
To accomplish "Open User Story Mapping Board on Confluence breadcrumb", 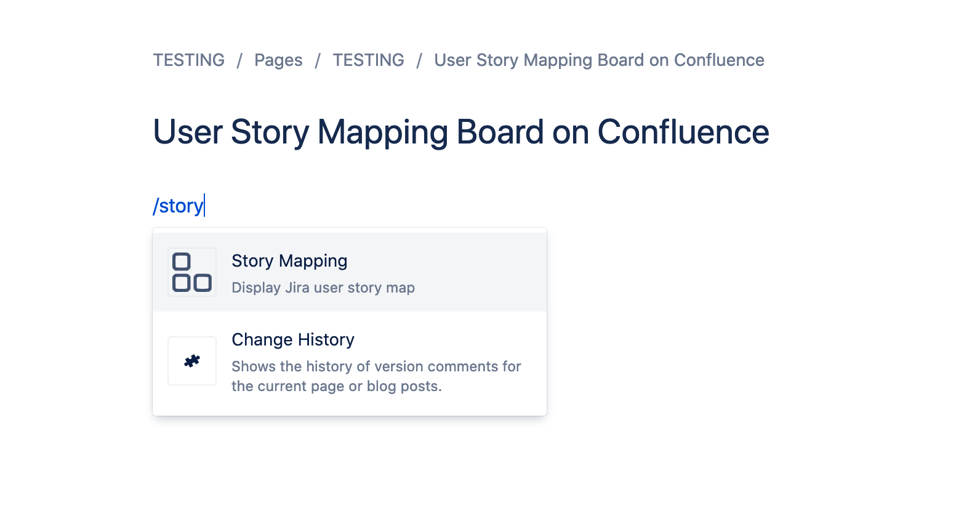I will [598, 60].
